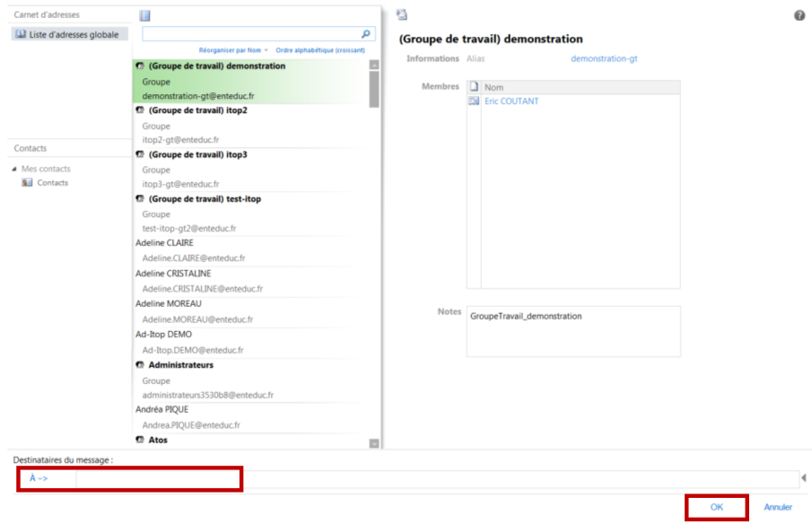This screenshot has width=812, height=524.
Task: Open the Réorganiser par Nom dropdown
Action: (230, 50)
